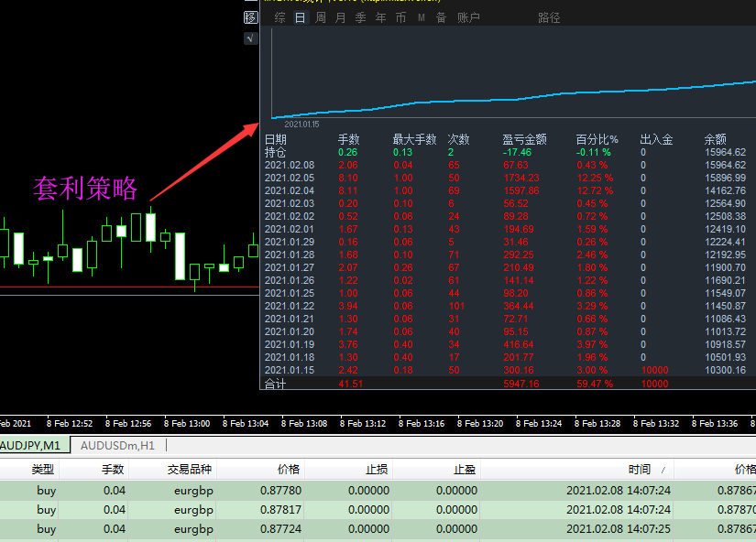
Task: Select the 2021.01.22 statistics row
Action: click(x=509, y=306)
